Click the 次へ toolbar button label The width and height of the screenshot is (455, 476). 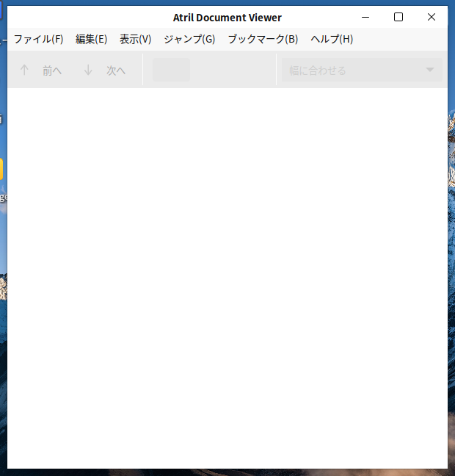point(115,71)
